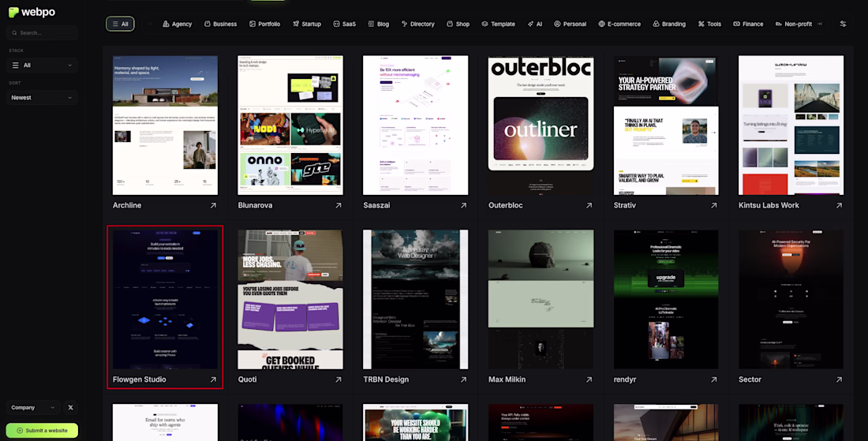
Task: Open Strativ website thumbnail
Action: coord(666,125)
